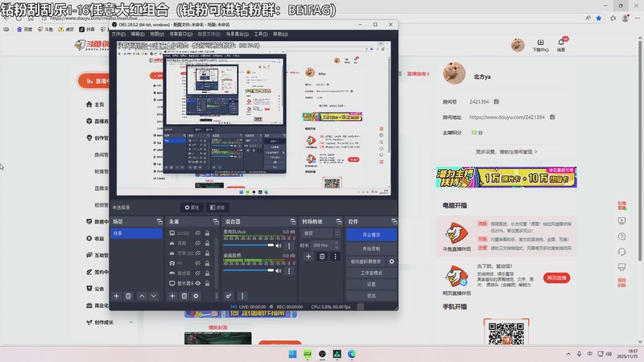This screenshot has height=362, width=644.
Task: Click the user avatar in Douyu header
Action: click(518, 44)
